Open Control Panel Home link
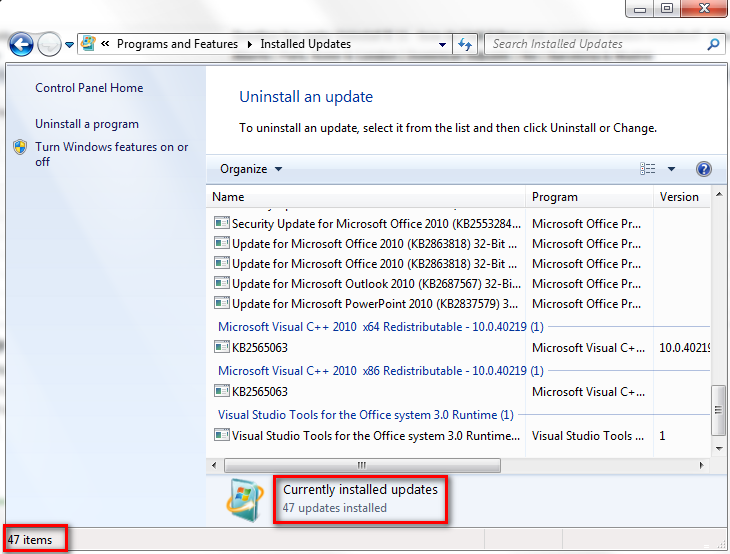Image resolution: width=730 pixels, height=554 pixels. point(89,88)
